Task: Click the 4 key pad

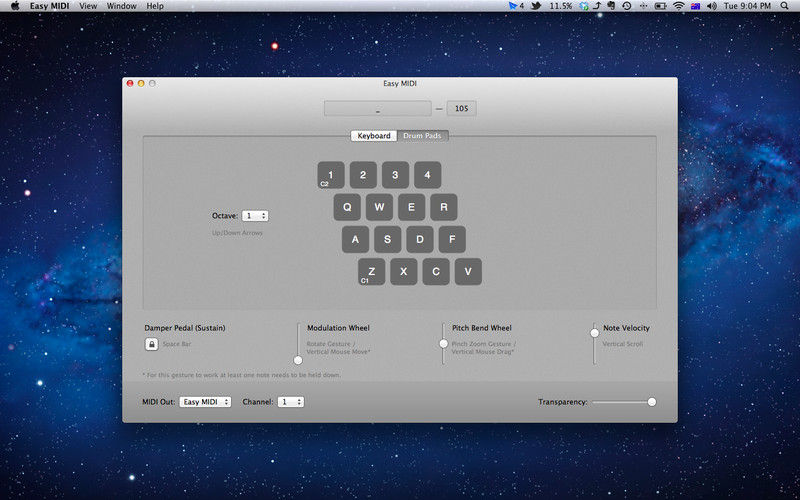Action: point(428,175)
